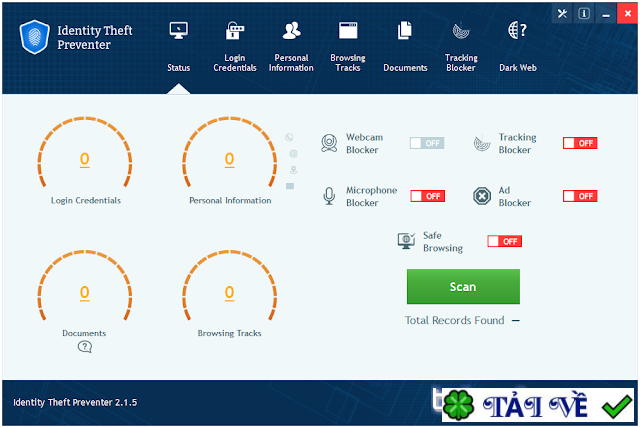The image size is (640, 428).
Task: Switch to Browsing Tracks tab label
Action: pyautogui.click(x=348, y=63)
